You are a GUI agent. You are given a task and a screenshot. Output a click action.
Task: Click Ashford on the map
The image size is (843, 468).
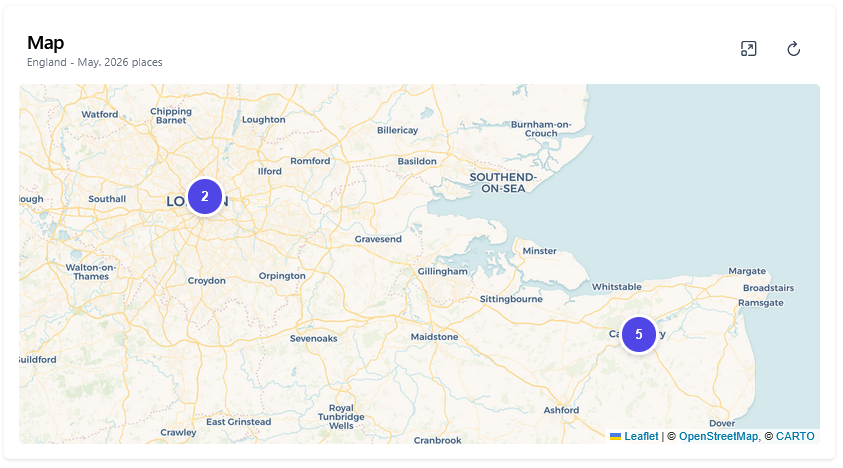pos(561,410)
